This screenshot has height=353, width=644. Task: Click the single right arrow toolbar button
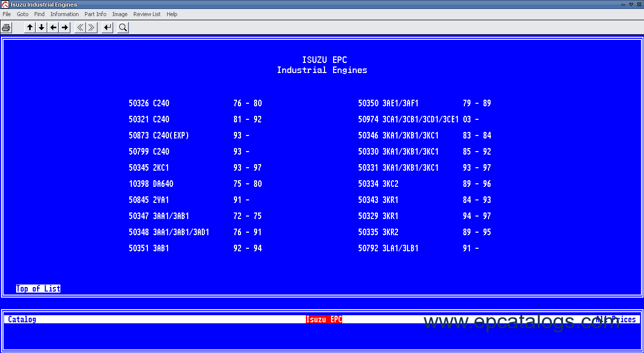pos(65,28)
